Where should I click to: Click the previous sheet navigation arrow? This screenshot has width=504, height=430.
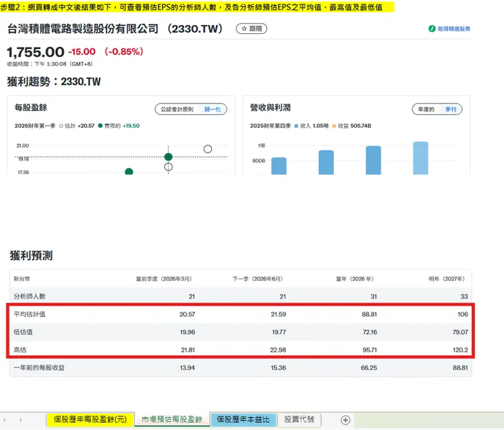click(5, 420)
